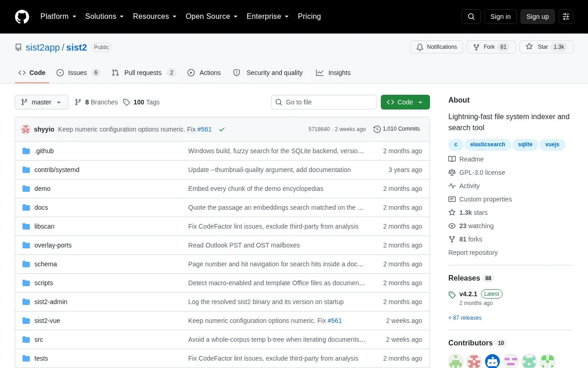Click the Pricing link in header

coord(309,17)
